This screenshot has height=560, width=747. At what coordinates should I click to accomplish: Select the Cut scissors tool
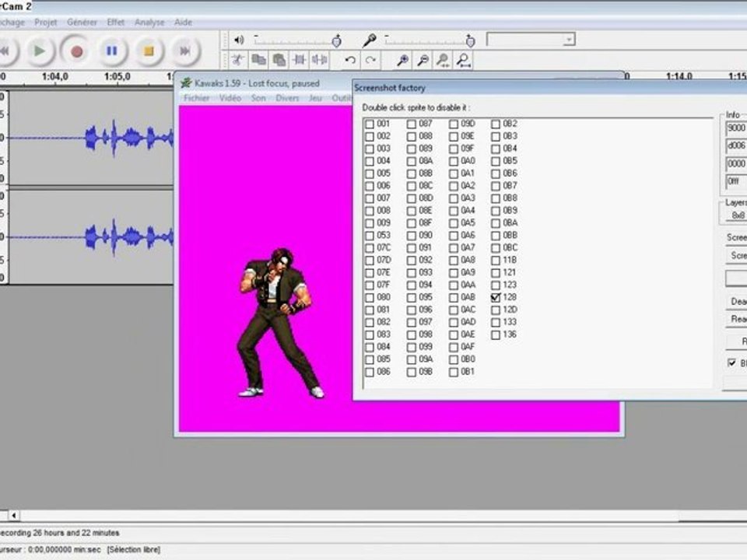pos(238,60)
